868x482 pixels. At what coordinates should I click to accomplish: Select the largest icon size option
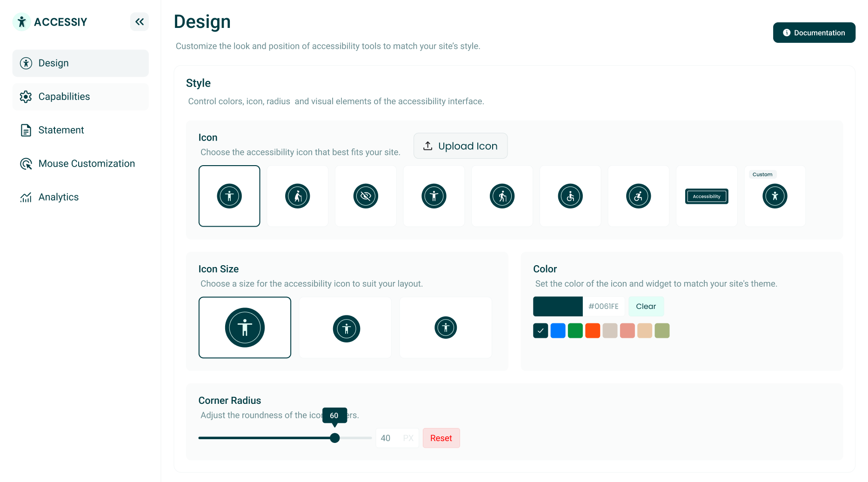coord(245,327)
